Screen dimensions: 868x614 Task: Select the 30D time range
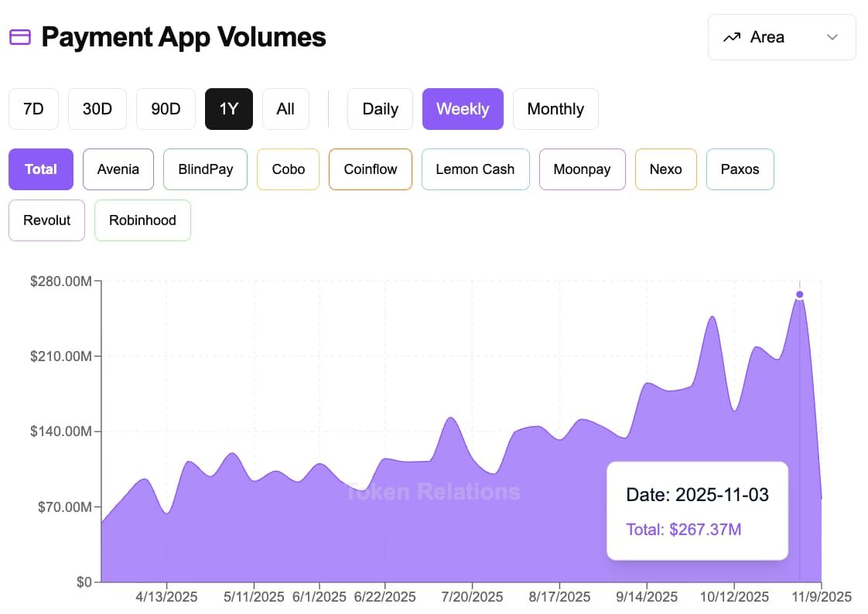97,109
